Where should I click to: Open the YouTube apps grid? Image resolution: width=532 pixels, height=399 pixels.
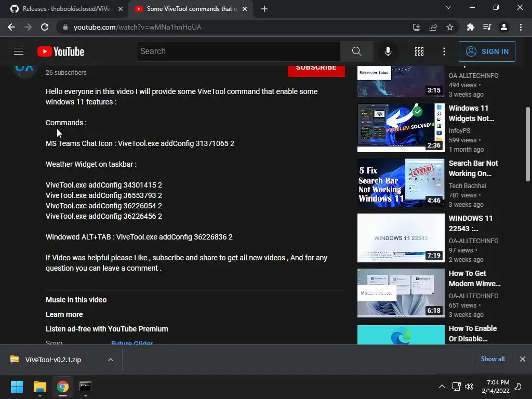click(419, 51)
